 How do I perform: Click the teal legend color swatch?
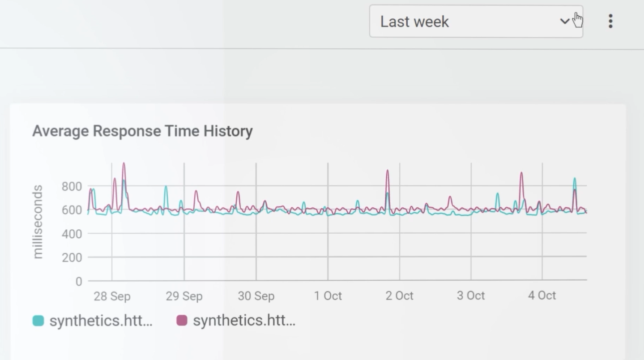38,321
